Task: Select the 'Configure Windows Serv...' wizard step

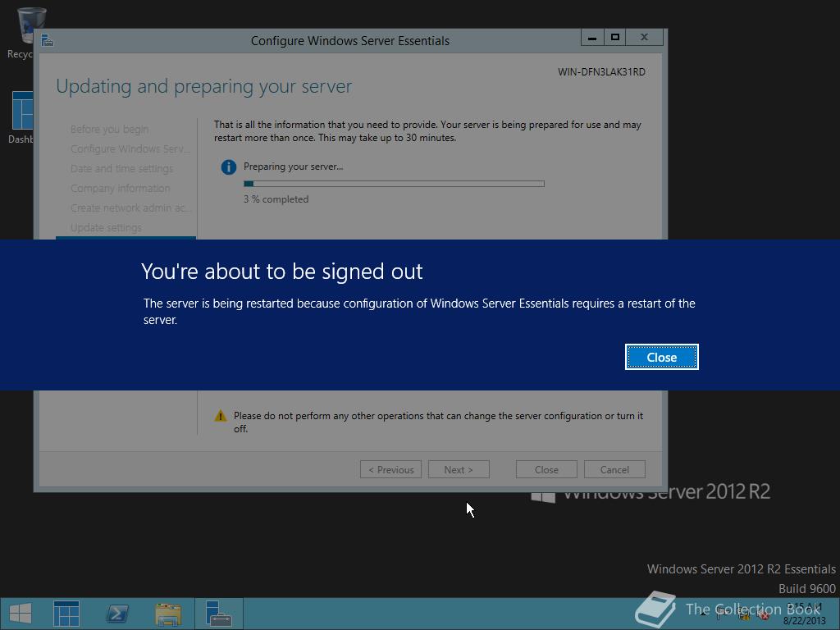Action: click(x=130, y=149)
